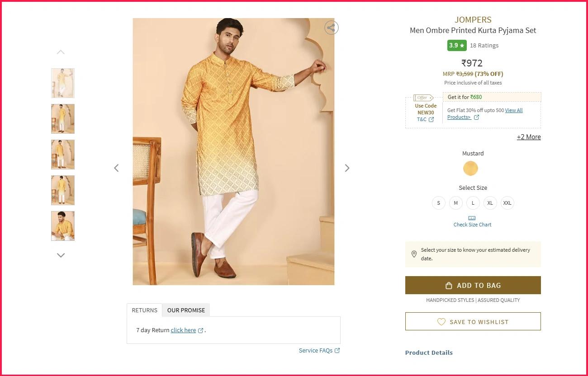
Task: Open the Returns tab
Action: (144, 310)
